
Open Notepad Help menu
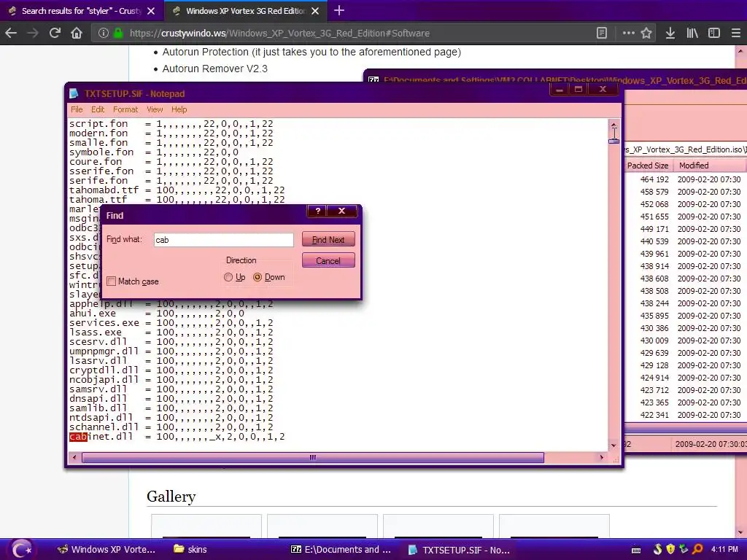179,109
